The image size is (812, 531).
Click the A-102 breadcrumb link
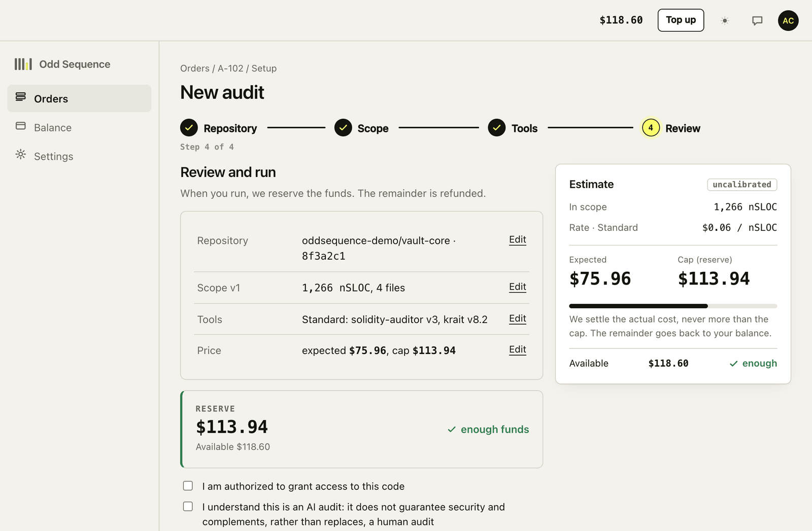(230, 68)
